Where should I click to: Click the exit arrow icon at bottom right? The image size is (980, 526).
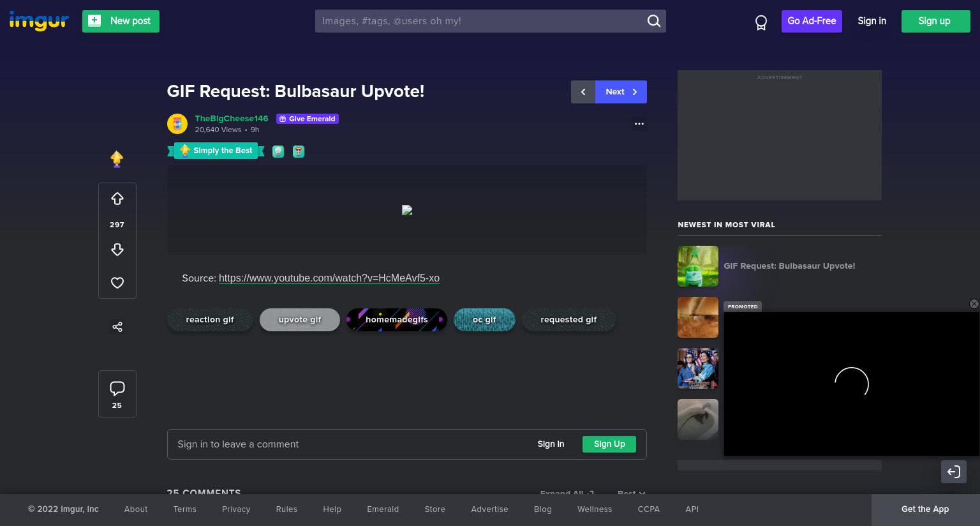(954, 472)
